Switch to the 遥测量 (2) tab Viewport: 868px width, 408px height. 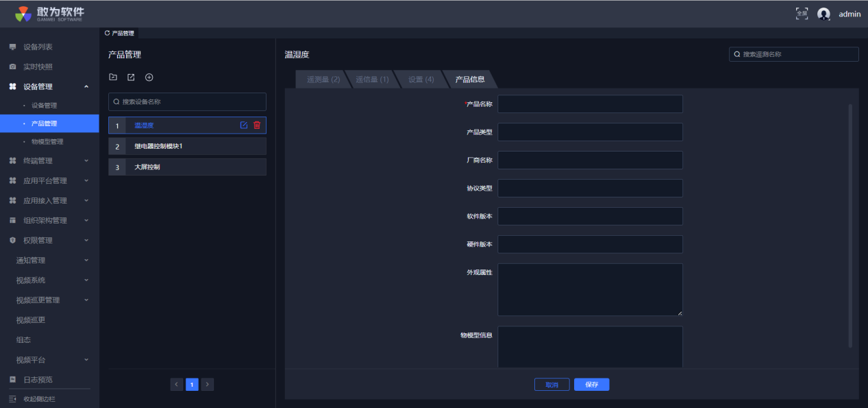(323, 80)
